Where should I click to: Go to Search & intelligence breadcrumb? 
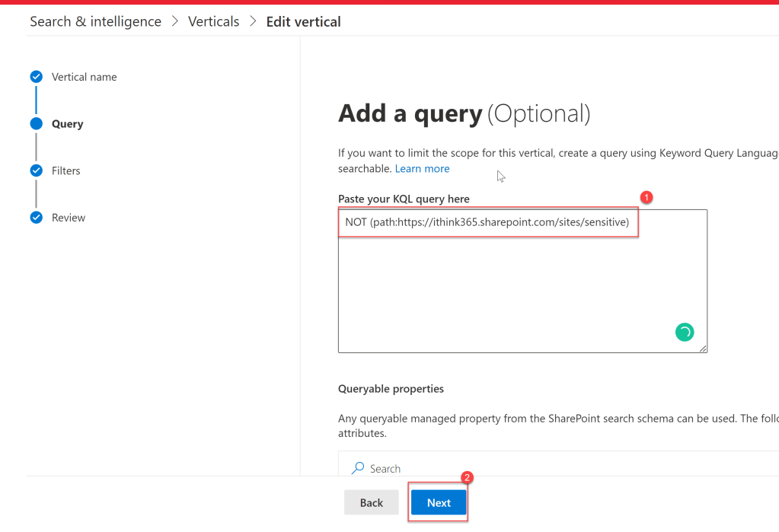pyautogui.click(x=95, y=21)
